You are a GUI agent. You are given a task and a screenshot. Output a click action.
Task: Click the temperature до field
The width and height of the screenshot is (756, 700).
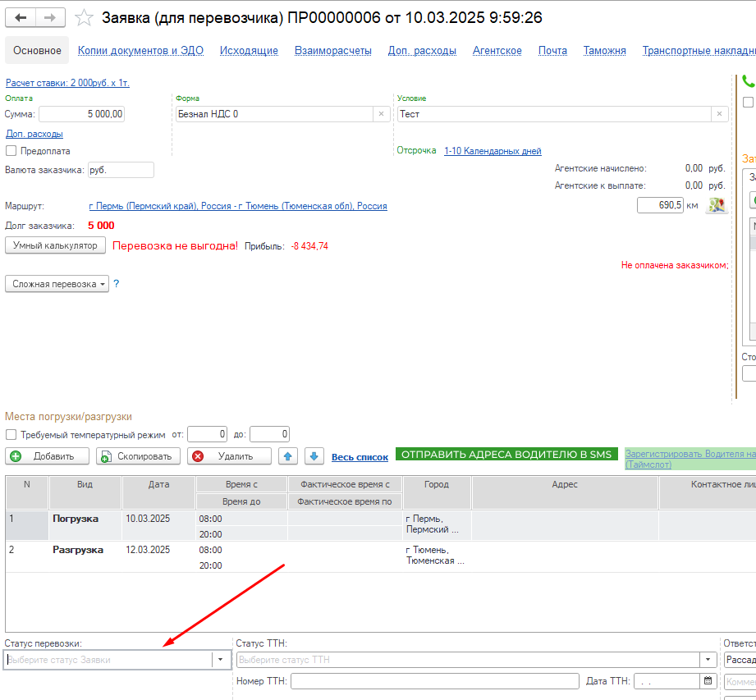tap(269, 434)
